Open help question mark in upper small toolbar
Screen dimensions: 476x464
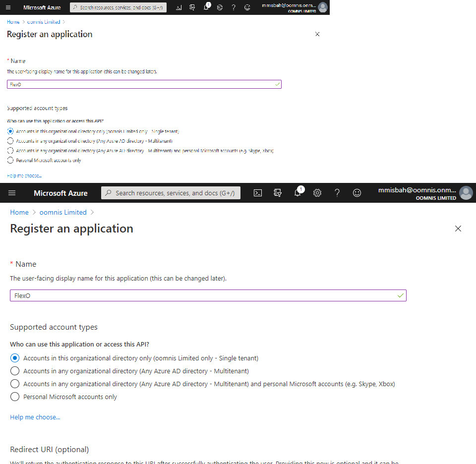tap(234, 7)
